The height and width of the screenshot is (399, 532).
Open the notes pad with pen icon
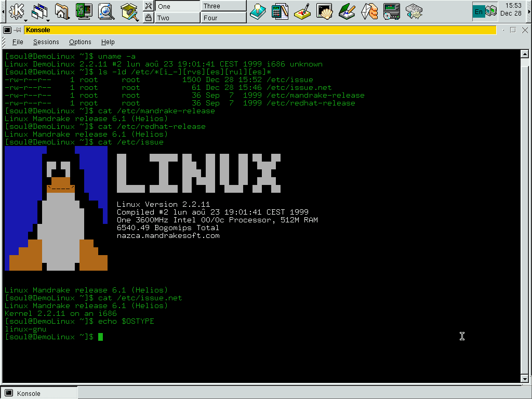(x=302, y=11)
